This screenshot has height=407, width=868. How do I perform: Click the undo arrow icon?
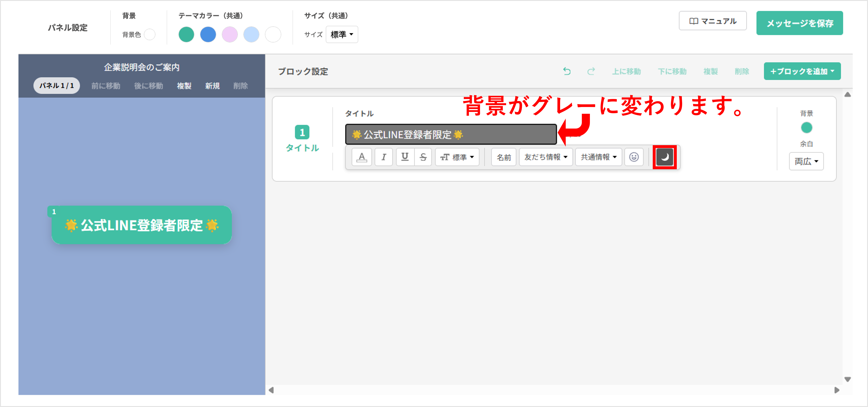pyautogui.click(x=567, y=71)
